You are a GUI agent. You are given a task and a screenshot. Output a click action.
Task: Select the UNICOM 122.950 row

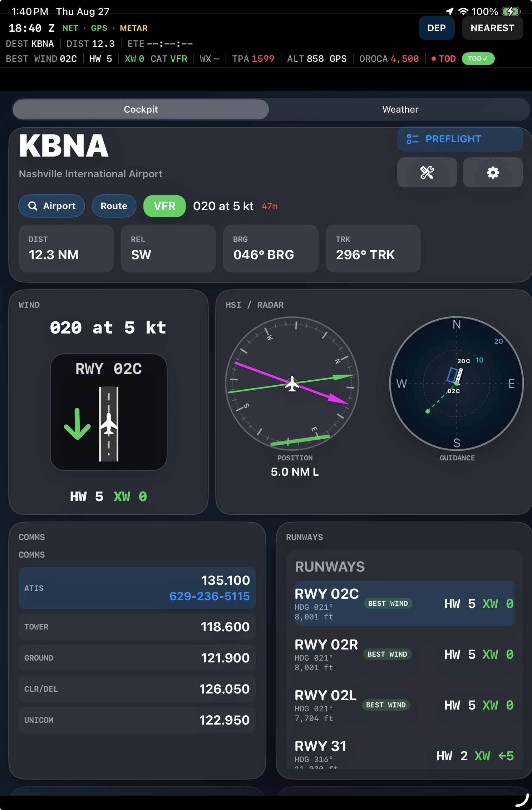(x=137, y=720)
